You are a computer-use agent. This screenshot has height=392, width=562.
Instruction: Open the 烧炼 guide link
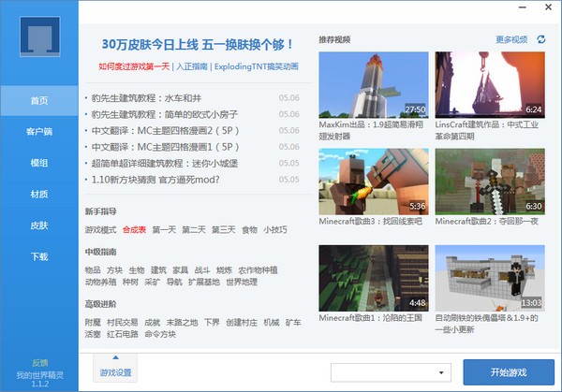[224, 270]
